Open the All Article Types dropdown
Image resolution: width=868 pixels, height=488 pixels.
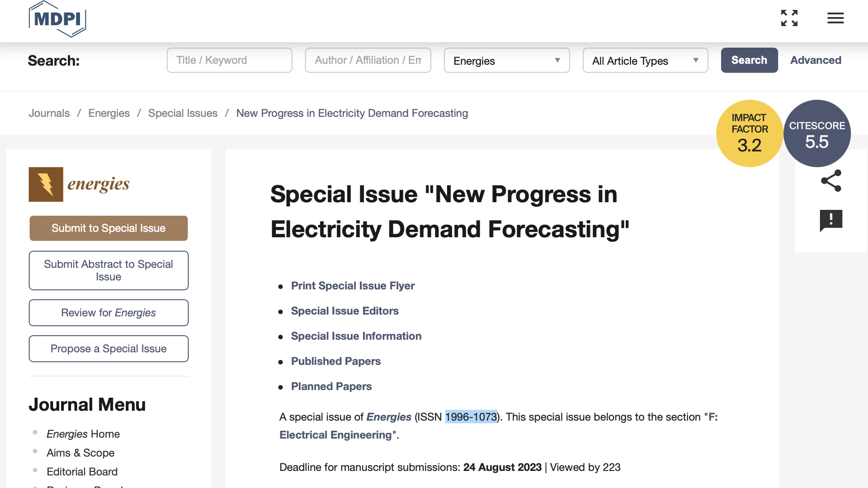coord(645,61)
